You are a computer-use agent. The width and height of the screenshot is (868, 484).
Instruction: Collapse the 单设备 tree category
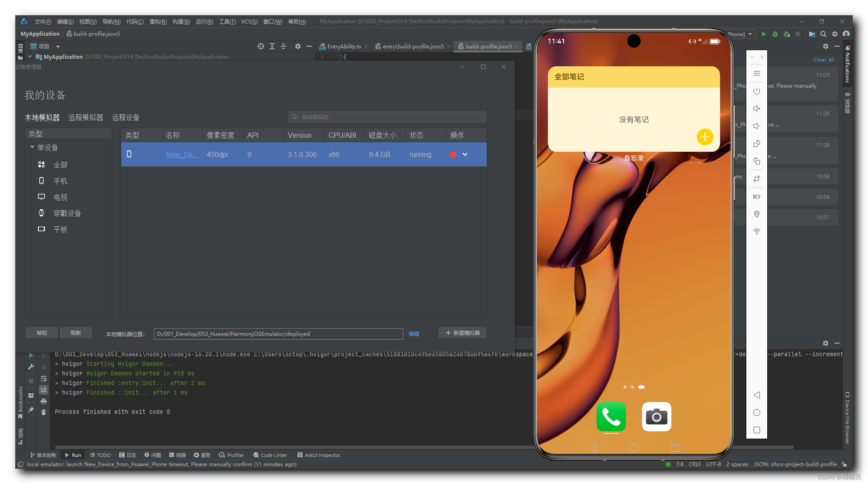[32, 147]
